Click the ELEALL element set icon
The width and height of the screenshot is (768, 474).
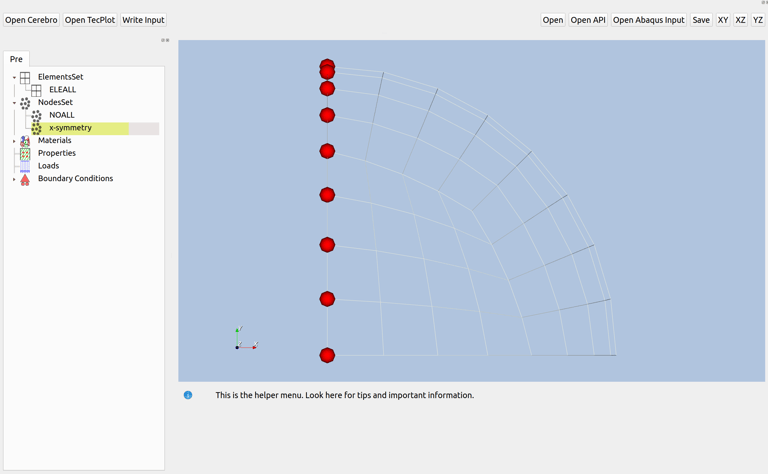click(x=36, y=90)
